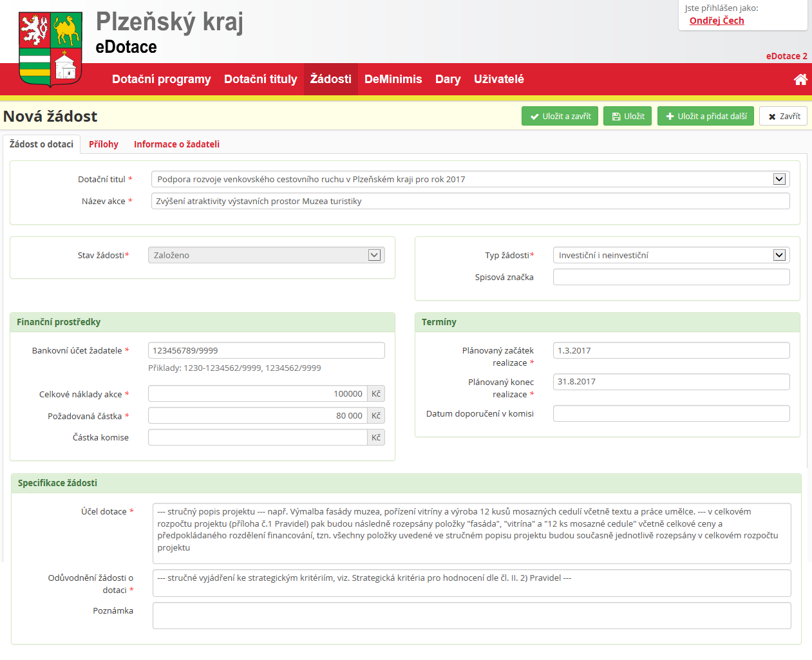Screen dimensions: 812x660
Task: Click into the Poznámka text area
Action: pyautogui.click(x=471, y=616)
